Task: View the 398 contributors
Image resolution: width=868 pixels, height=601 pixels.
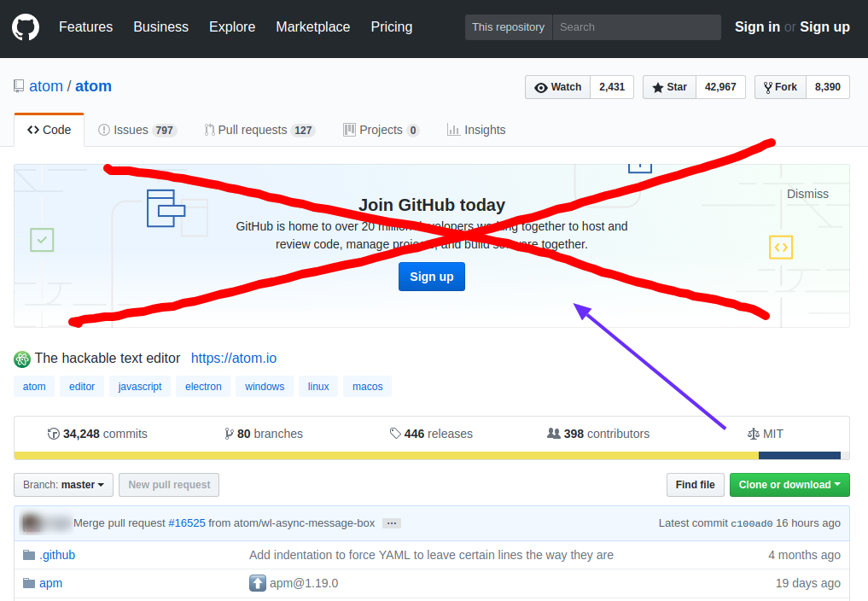Action: (598, 434)
